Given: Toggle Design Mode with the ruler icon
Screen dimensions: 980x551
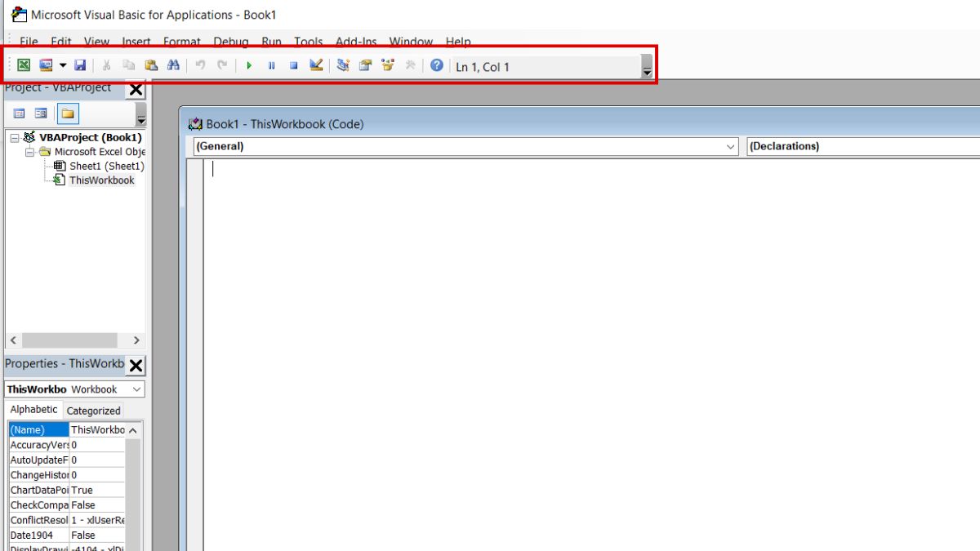Looking at the screenshot, I should tap(316, 66).
